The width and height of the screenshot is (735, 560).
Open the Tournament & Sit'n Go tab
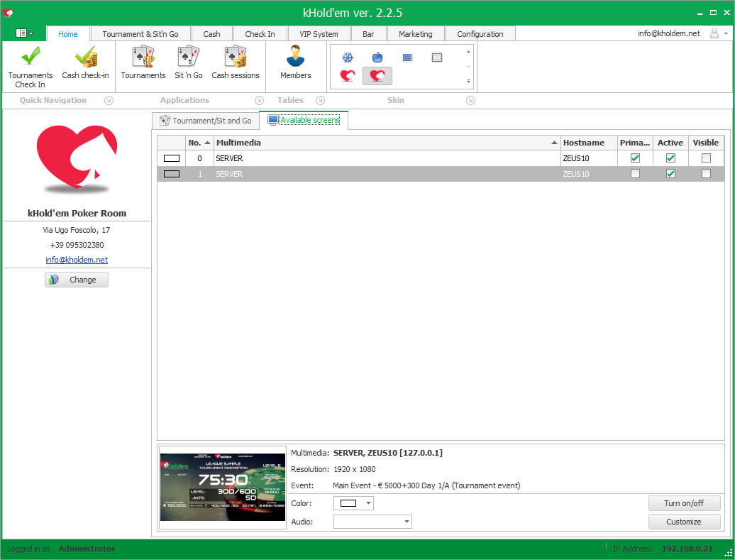pos(140,34)
